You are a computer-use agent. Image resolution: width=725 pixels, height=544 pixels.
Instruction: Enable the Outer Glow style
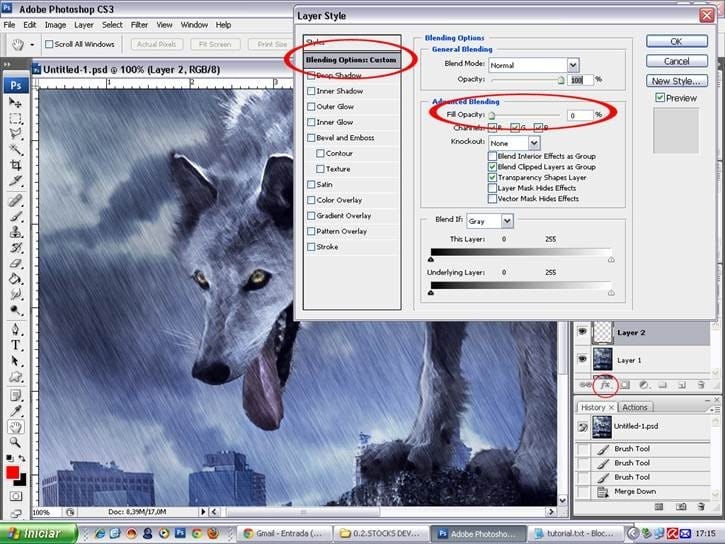tap(311, 107)
